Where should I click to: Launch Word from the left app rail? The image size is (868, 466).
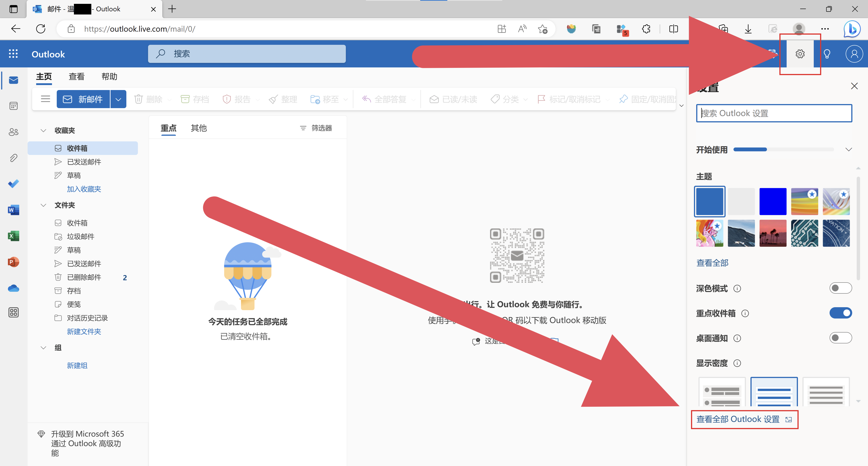[x=14, y=210]
